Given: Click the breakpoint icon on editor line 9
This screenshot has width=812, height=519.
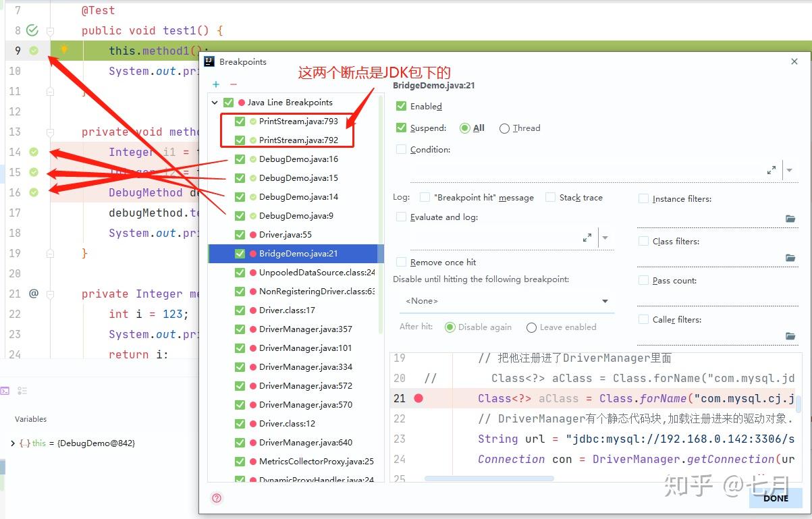Looking at the screenshot, I should click(34, 51).
